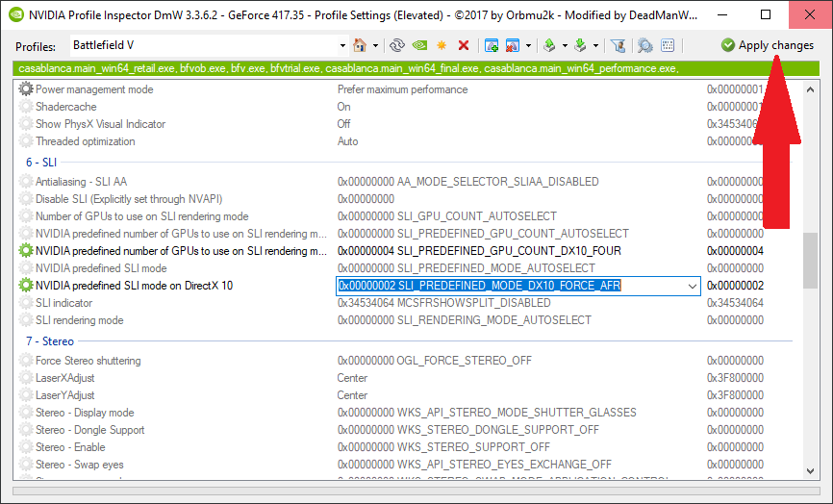Image resolution: width=833 pixels, height=504 pixels.
Task: Click WKS_STEREO_DONGLE_SUPPORT_OFF value
Action: click(468, 430)
